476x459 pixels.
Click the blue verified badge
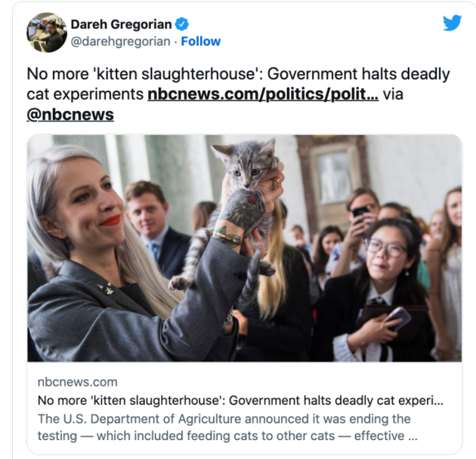tap(182, 24)
